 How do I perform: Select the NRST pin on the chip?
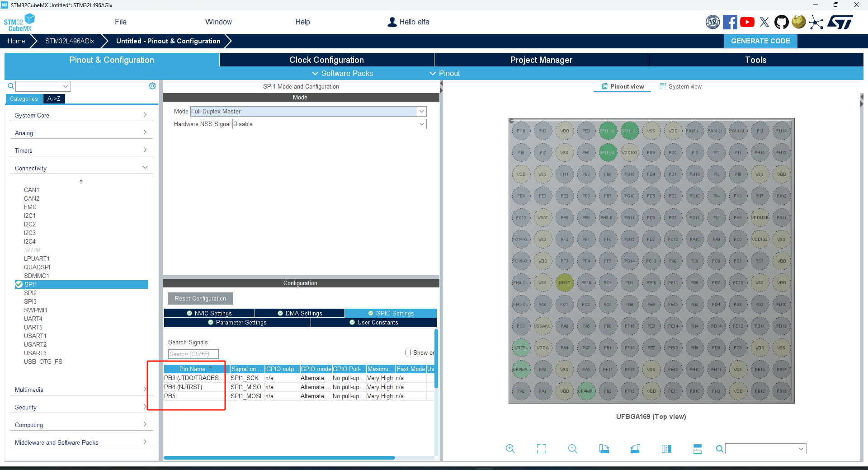pos(564,283)
